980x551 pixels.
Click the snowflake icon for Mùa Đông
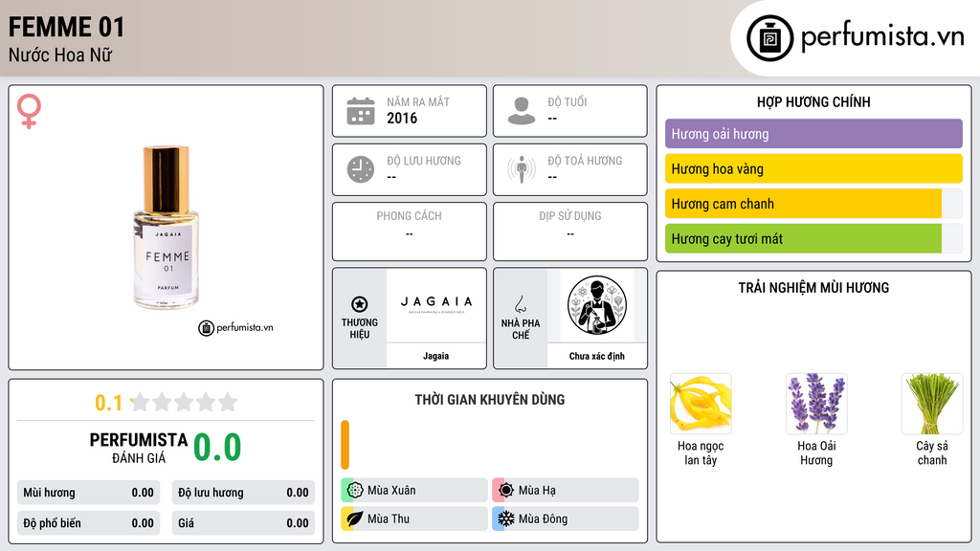tap(506, 518)
